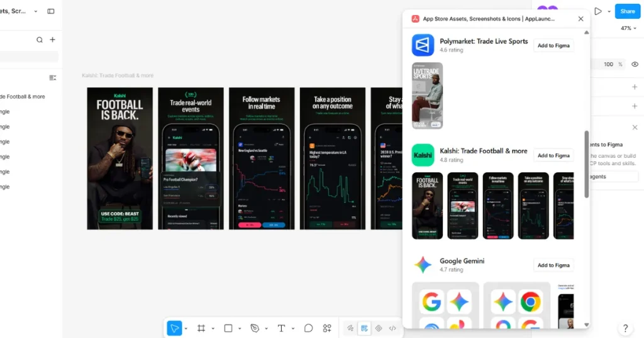Click the blue Share button
The image size is (644, 338).
click(628, 11)
